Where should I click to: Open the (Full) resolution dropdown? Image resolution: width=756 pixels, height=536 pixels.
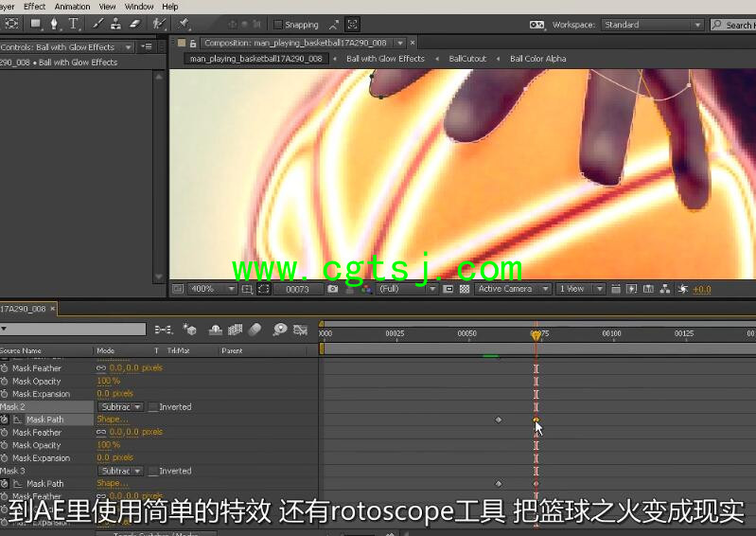tap(407, 289)
